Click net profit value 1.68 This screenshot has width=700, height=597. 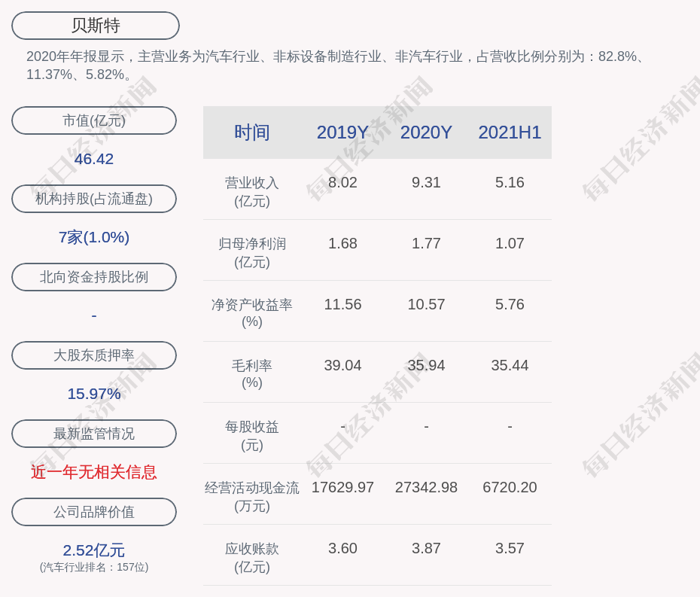click(342, 243)
